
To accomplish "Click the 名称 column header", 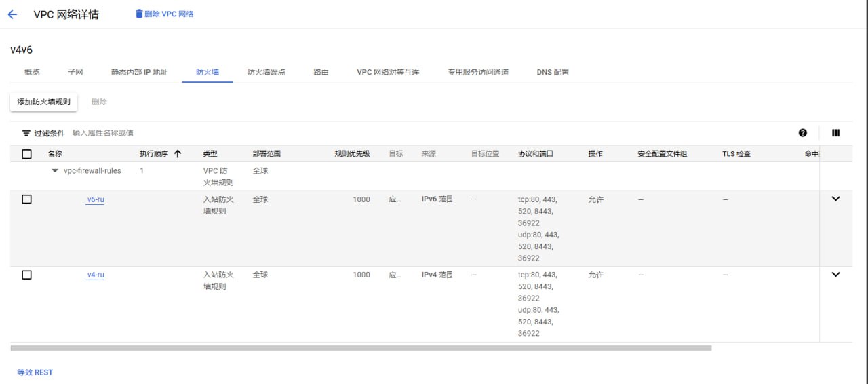I will click(55, 154).
